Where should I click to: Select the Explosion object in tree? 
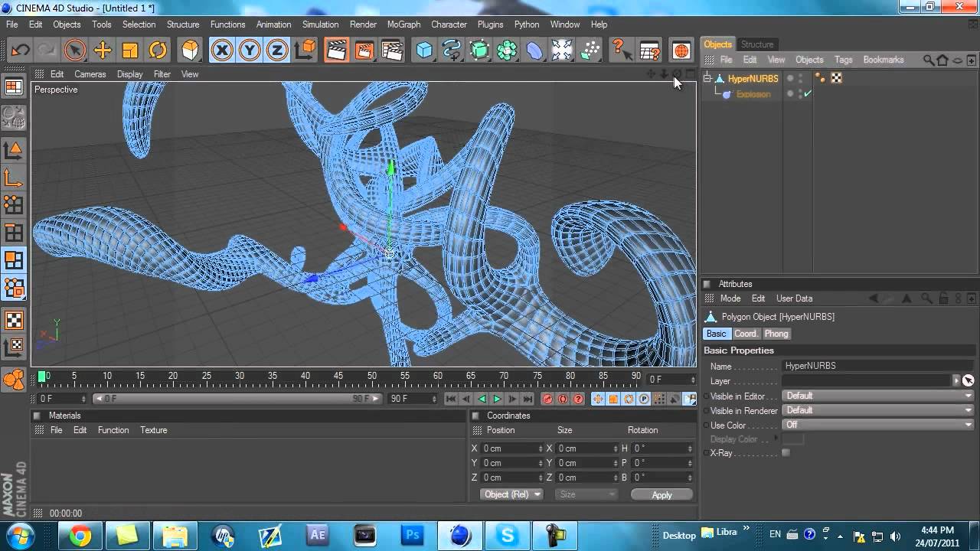coord(753,94)
